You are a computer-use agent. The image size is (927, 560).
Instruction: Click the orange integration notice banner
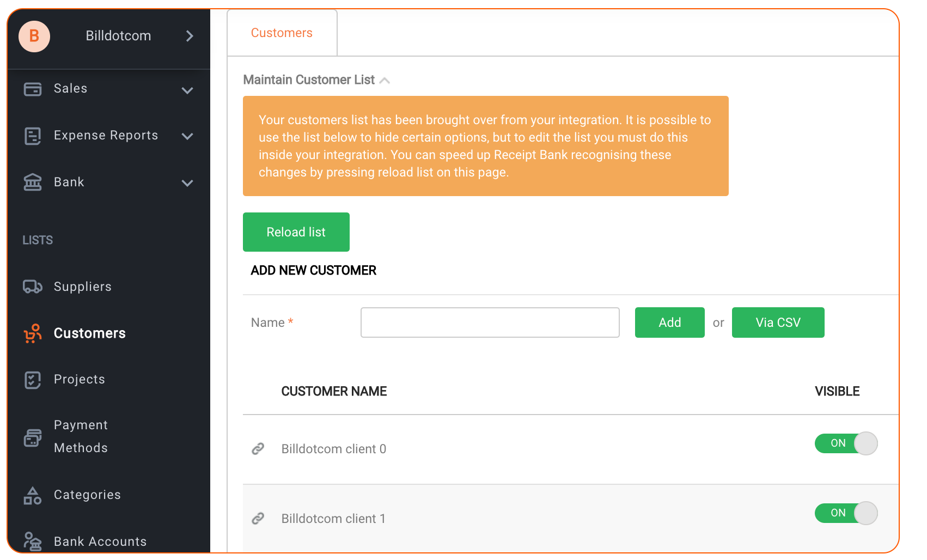tap(486, 146)
